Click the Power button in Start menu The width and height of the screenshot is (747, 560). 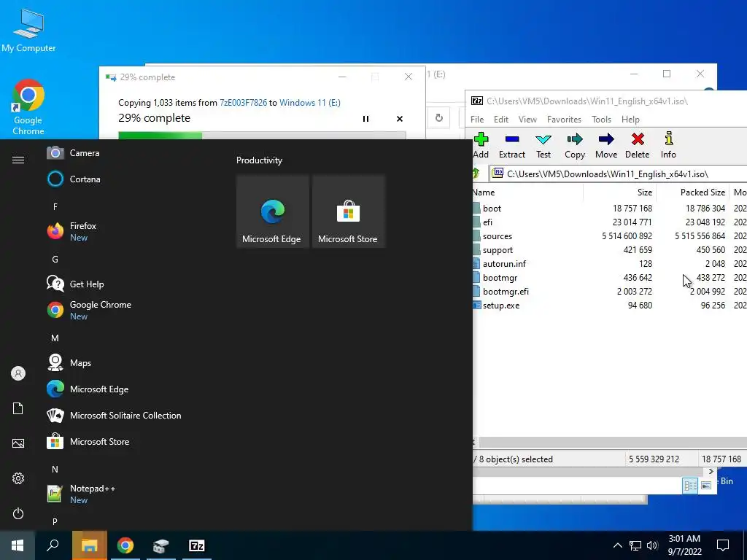pos(18,513)
